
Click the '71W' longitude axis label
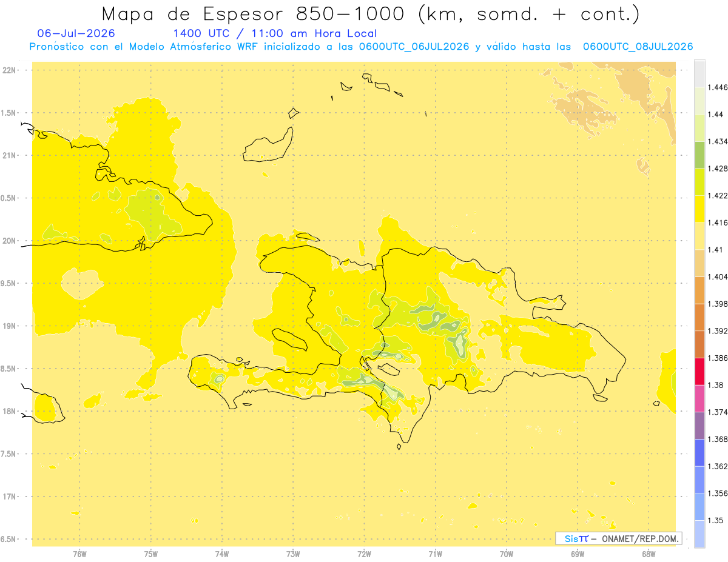435,554
